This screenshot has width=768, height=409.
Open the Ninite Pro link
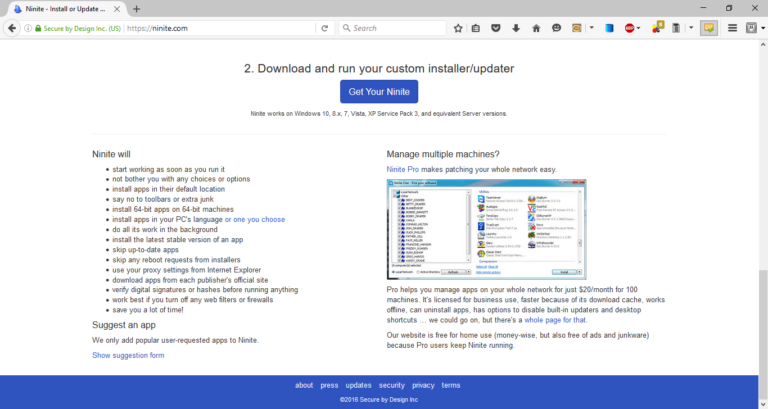click(403, 169)
